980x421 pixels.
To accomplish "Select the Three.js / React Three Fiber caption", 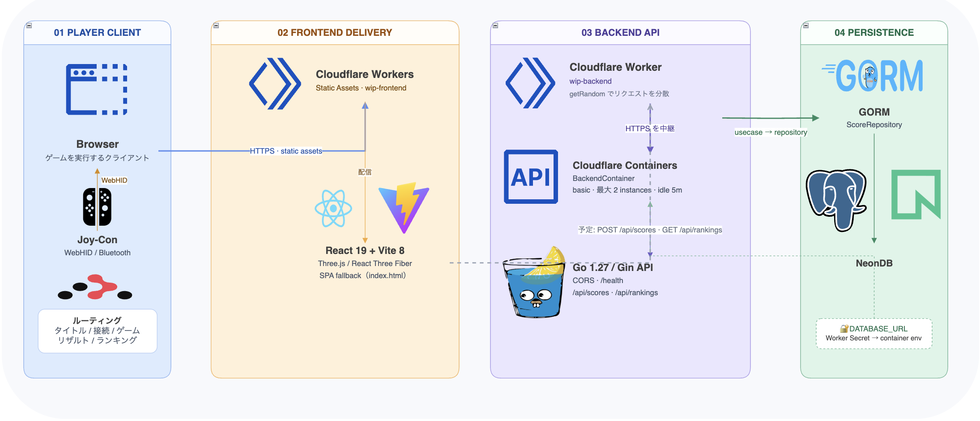I will click(x=365, y=263).
